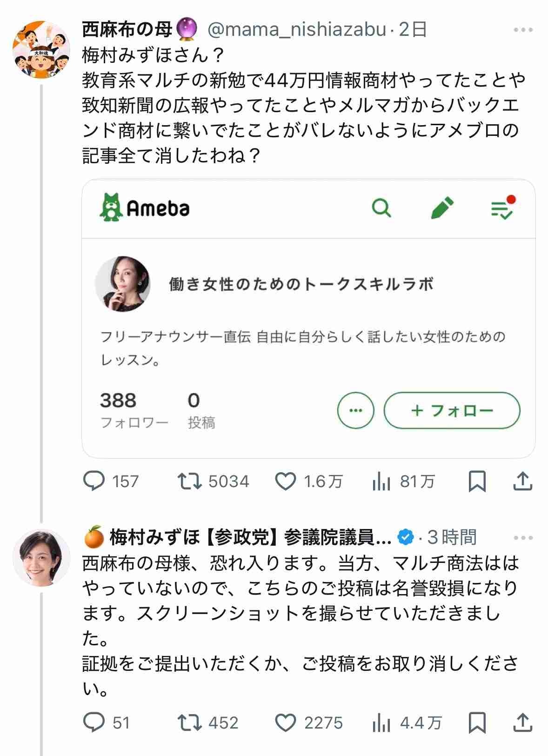
Task: View analytics showing 81万 views
Action: click(x=381, y=481)
